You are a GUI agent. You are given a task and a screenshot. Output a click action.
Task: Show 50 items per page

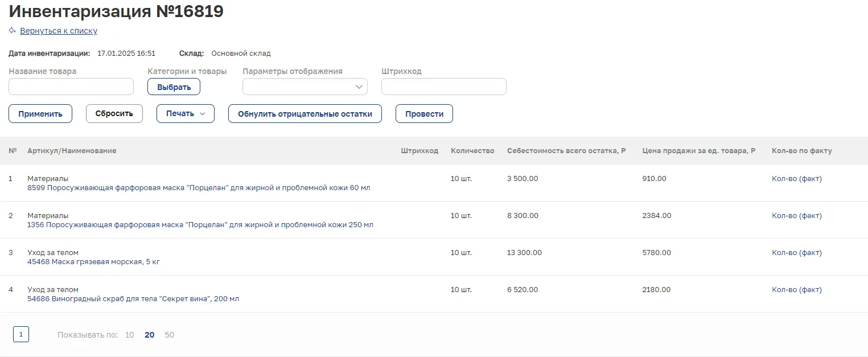pyautogui.click(x=170, y=335)
